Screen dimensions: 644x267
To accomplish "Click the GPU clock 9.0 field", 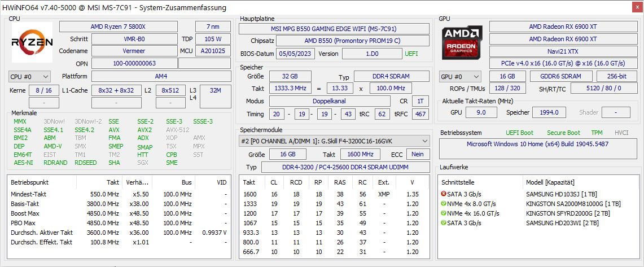I will click(481, 112).
